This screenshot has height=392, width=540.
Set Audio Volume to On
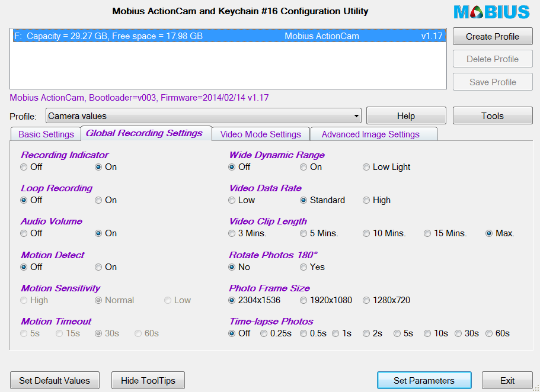tap(106, 233)
